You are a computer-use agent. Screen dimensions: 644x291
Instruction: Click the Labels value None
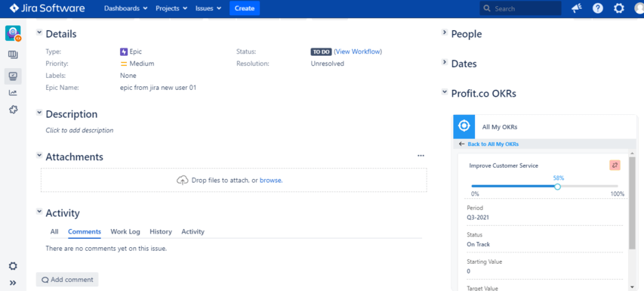[x=128, y=76]
